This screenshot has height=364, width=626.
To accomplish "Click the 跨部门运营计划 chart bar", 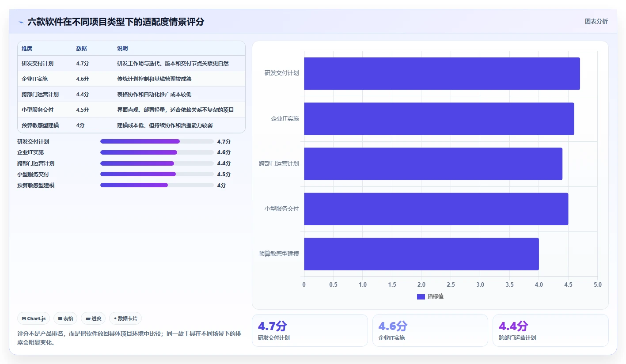I will pos(433,164).
